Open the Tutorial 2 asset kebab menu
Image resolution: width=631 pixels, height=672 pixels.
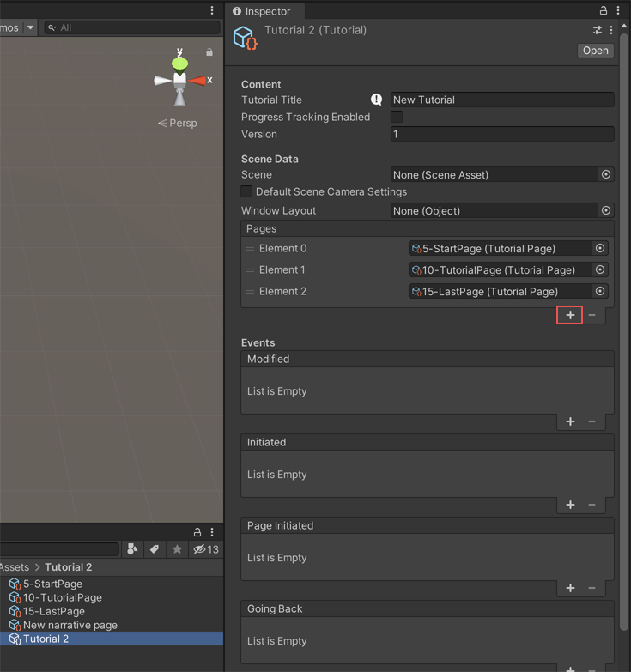click(611, 30)
